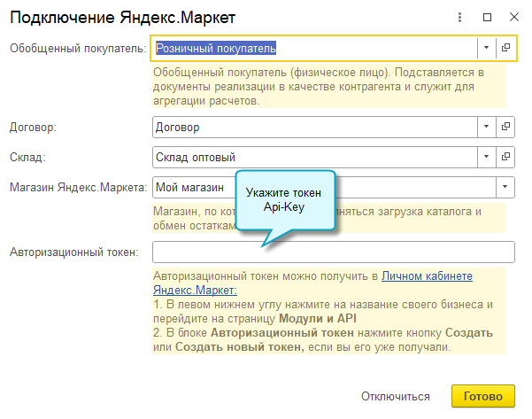Expand the Договор dropdown list
This screenshot has height=419, width=532.
[486, 127]
